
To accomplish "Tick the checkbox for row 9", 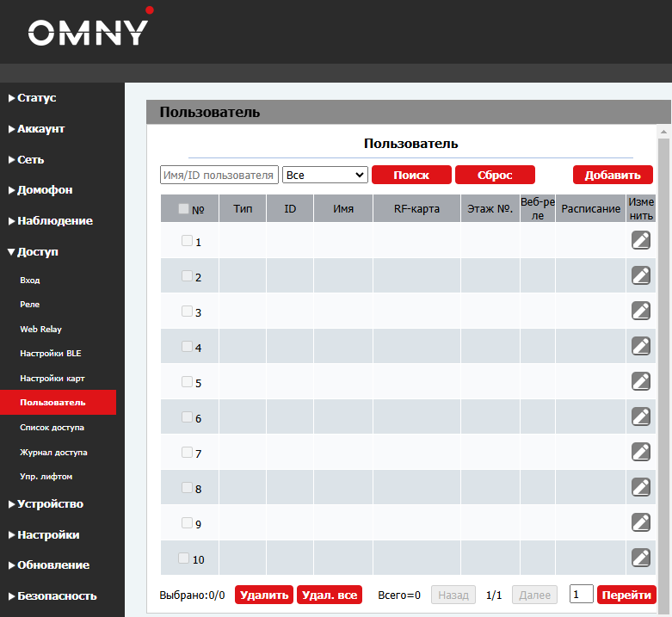I will [x=187, y=522].
